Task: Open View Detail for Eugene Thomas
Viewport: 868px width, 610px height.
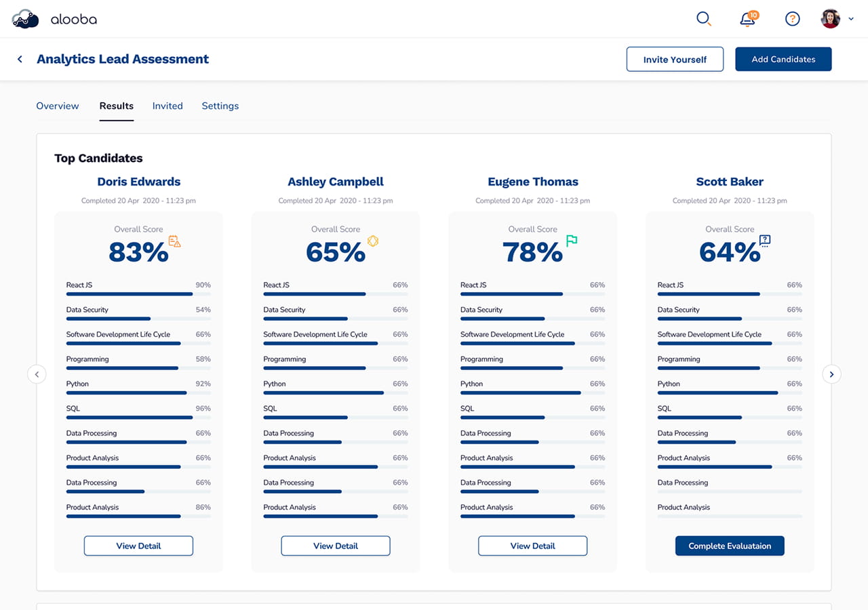Action: 533,546
